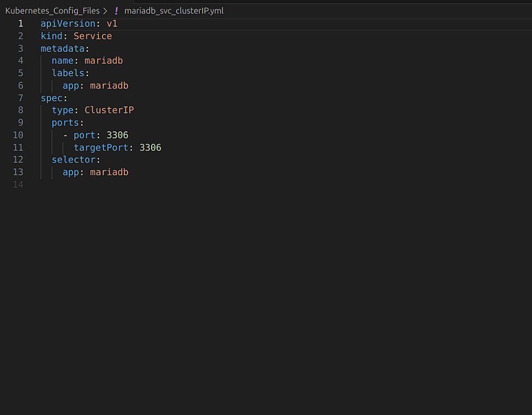Image resolution: width=532 pixels, height=415 pixels.
Task: Click the app key on line 6
Action: [x=71, y=86]
